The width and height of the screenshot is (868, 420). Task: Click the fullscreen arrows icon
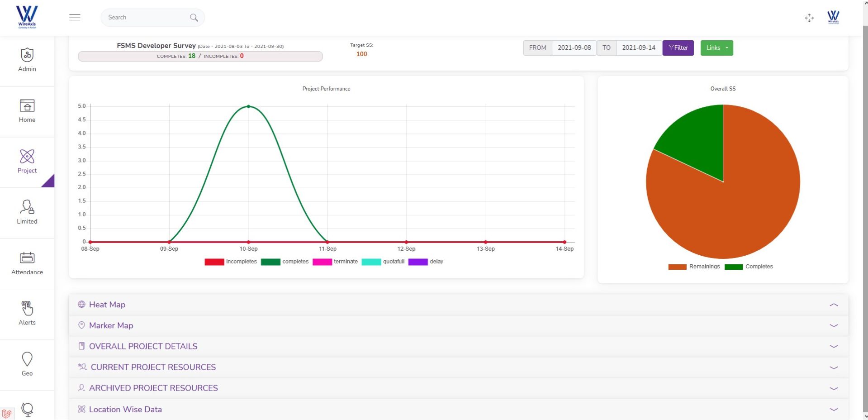point(809,18)
